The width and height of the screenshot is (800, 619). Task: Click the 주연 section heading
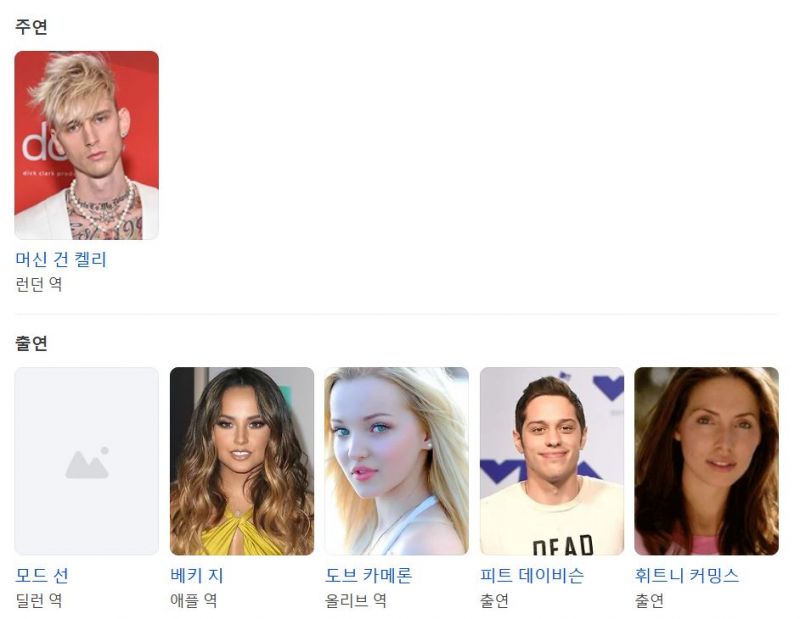(31, 27)
